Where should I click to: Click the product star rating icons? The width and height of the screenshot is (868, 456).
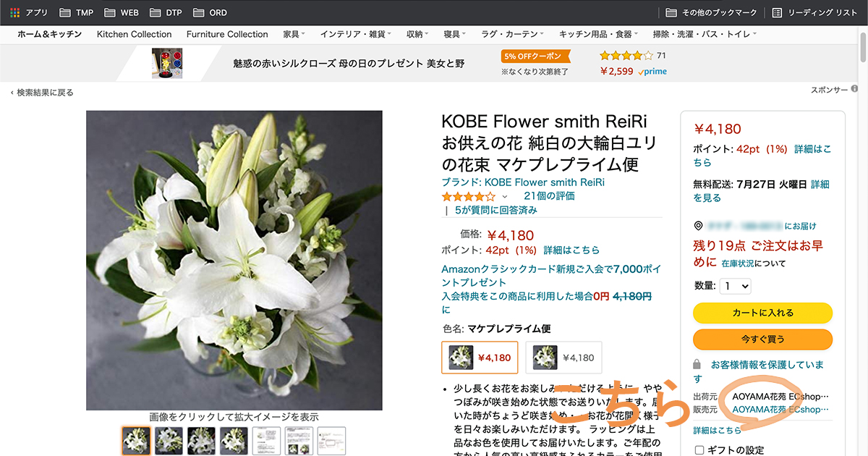469,196
